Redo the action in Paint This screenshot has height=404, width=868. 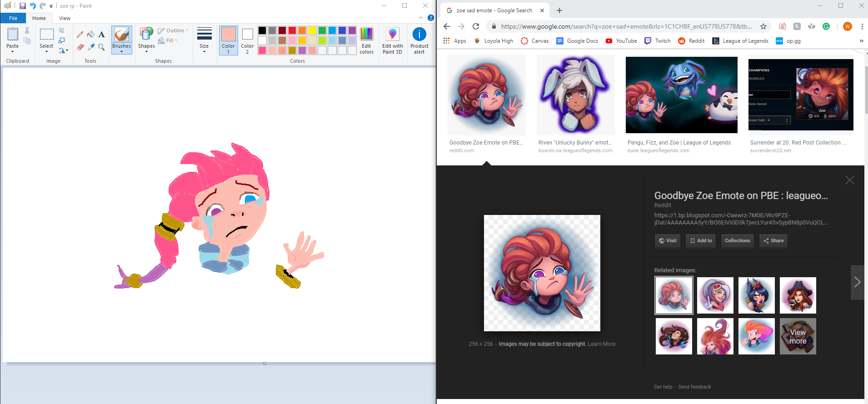pyautogui.click(x=42, y=6)
